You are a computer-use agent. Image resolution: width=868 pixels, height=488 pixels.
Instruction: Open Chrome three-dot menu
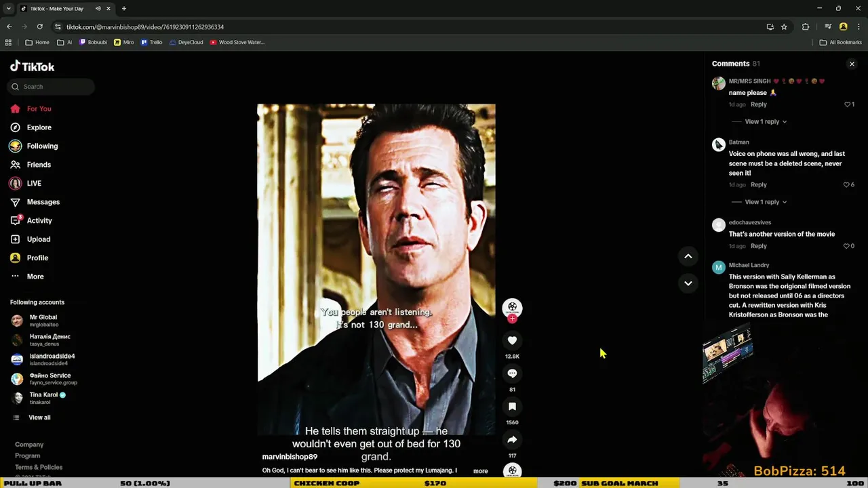tap(858, 26)
